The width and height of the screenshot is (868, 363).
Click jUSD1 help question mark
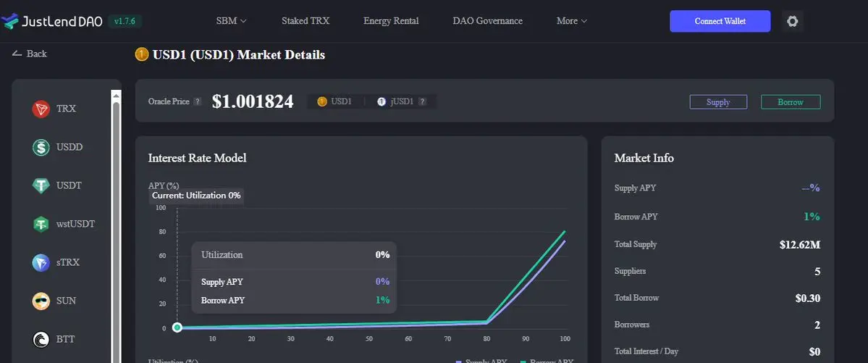pos(422,102)
